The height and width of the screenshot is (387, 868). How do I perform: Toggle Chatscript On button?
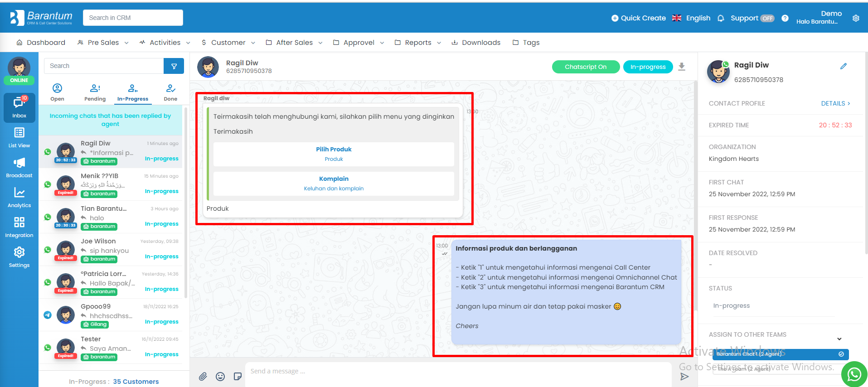586,67
